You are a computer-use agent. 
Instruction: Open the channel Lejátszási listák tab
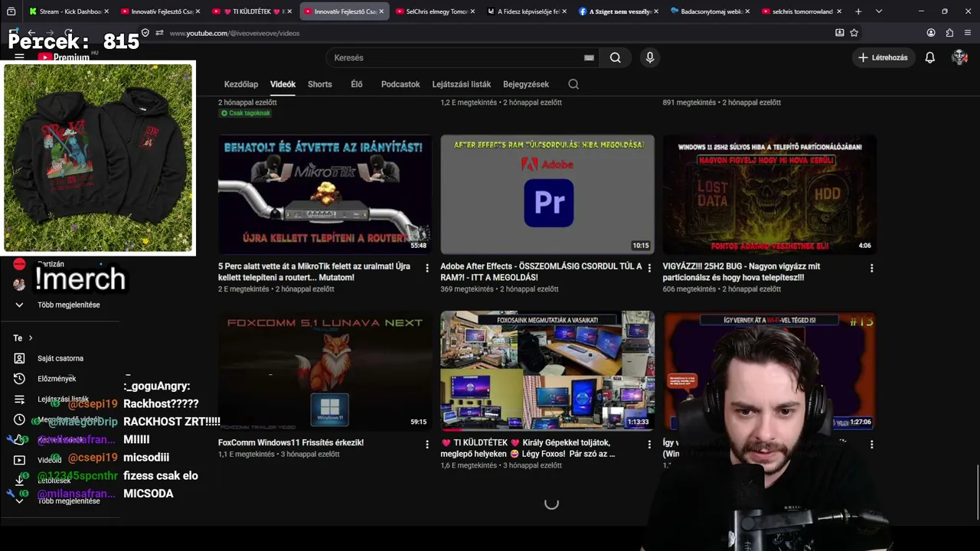(462, 84)
